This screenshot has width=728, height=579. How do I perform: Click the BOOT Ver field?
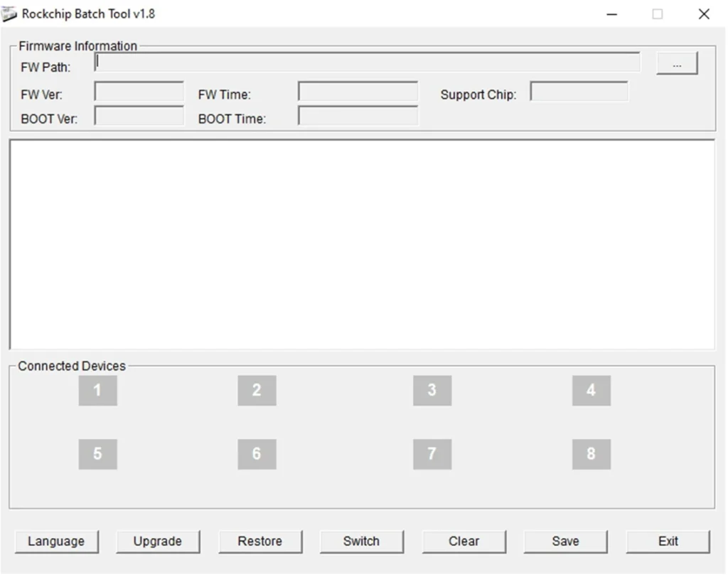(139, 116)
